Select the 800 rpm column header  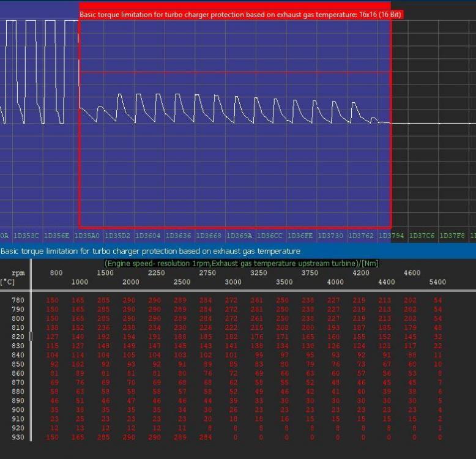click(56, 273)
